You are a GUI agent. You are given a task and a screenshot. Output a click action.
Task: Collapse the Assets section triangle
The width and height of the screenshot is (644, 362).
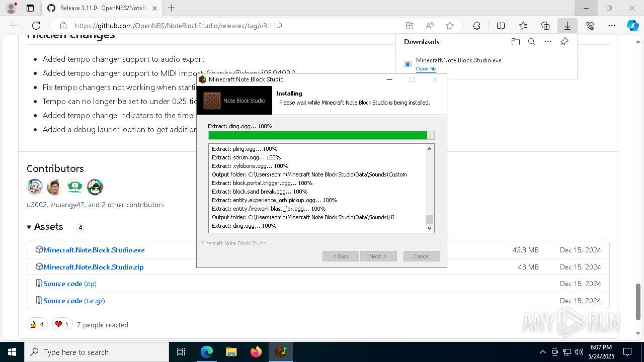coord(29,227)
